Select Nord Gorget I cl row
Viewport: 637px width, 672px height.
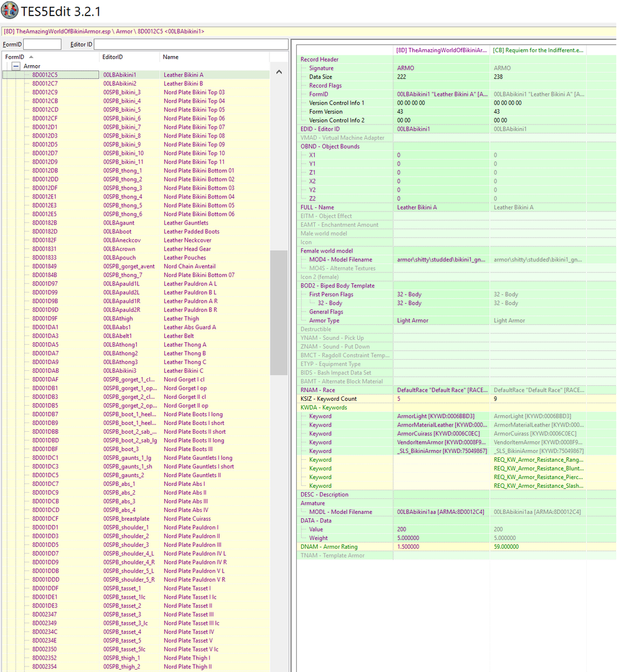point(136,380)
